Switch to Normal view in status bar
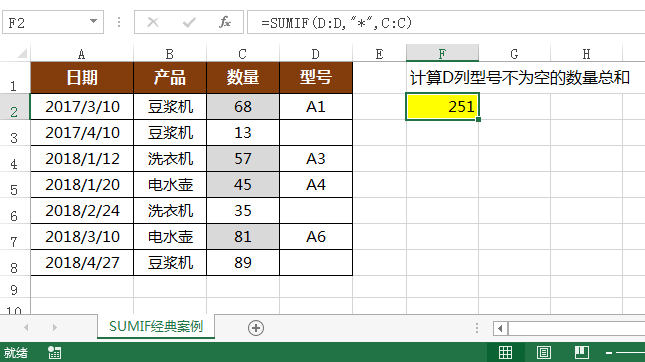 (x=506, y=353)
